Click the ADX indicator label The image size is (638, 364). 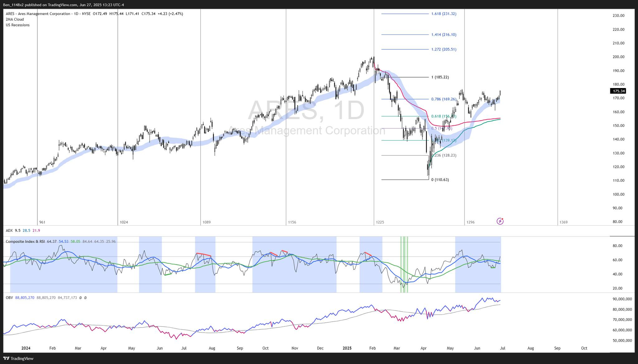9,231
